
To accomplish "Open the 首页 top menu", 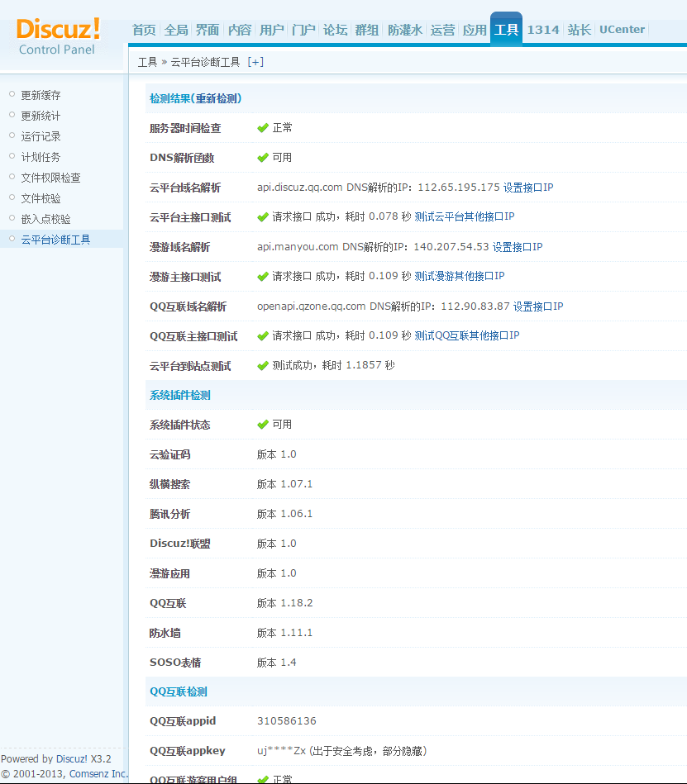I will pyautogui.click(x=144, y=30).
